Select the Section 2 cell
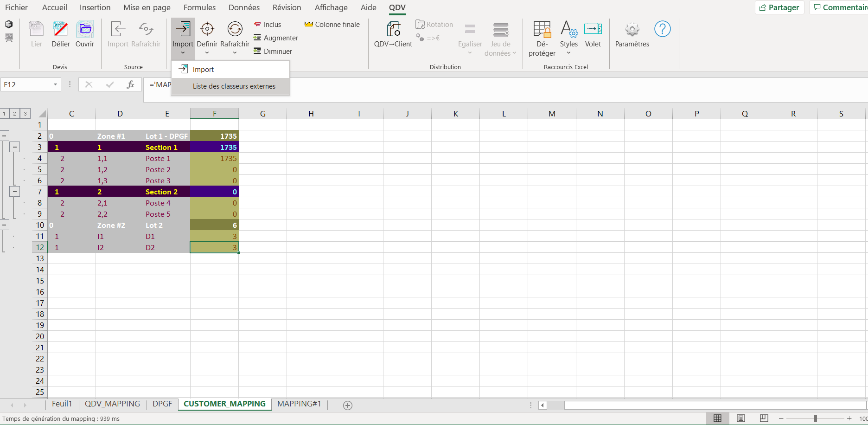 click(x=167, y=192)
